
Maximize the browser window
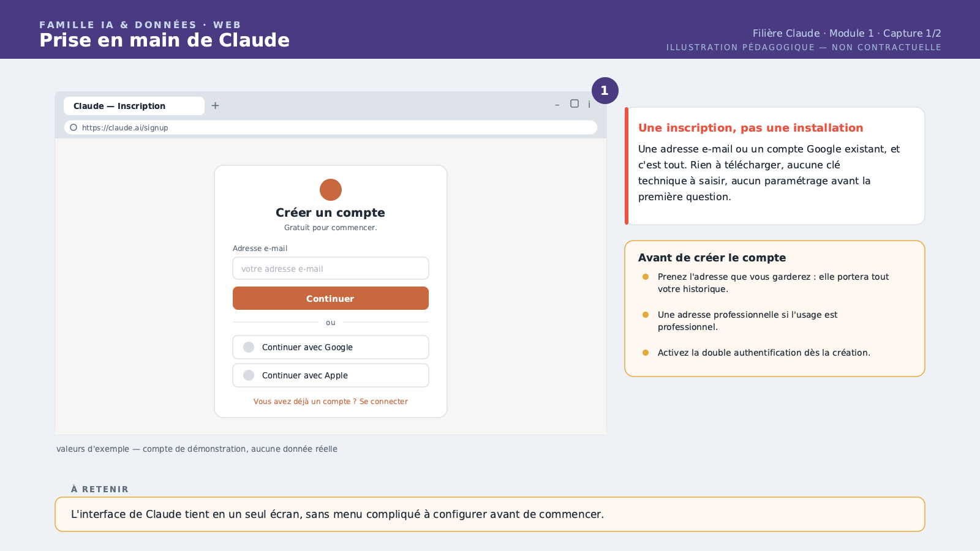[x=575, y=103]
